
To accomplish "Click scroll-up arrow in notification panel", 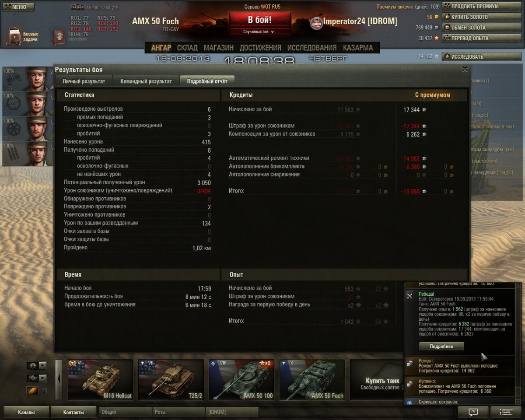I will [x=518, y=285].
